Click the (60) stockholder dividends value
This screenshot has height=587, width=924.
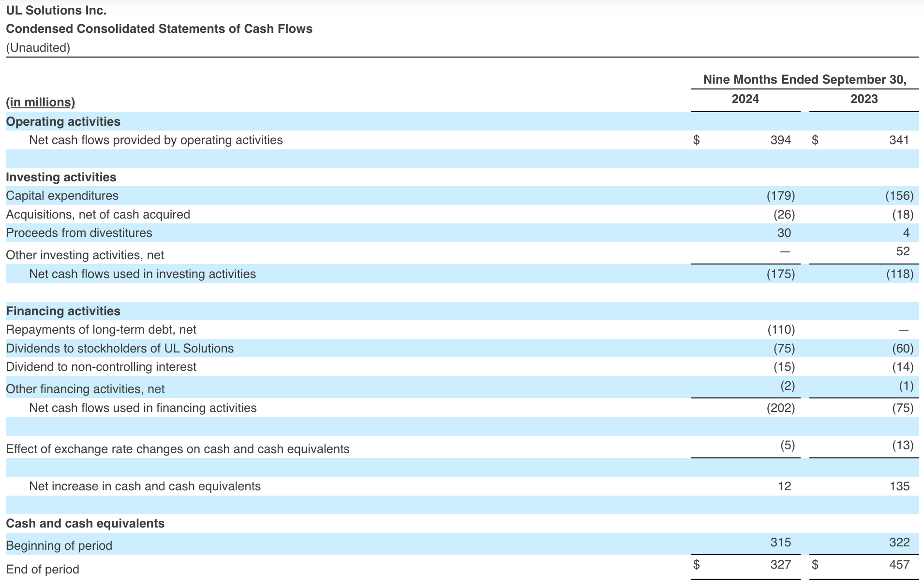903,349
